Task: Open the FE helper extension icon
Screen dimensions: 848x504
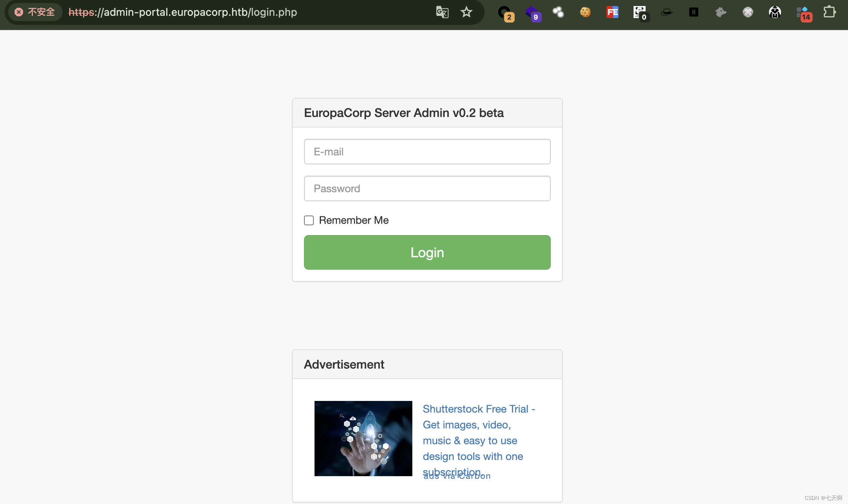Action: pyautogui.click(x=612, y=12)
